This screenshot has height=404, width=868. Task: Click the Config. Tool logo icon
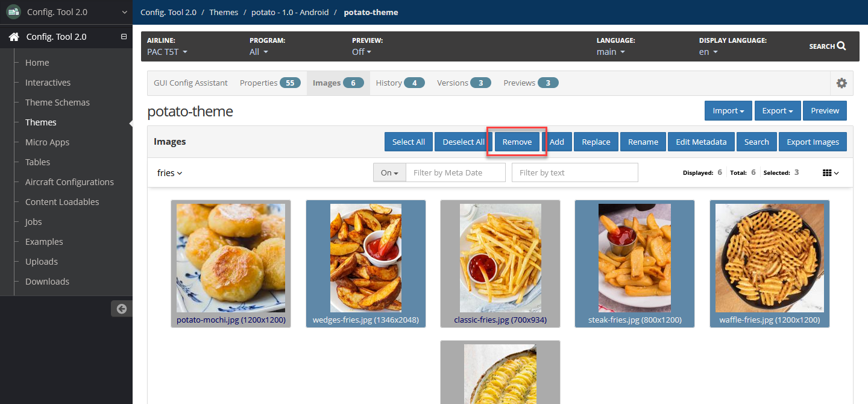pos(13,11)
